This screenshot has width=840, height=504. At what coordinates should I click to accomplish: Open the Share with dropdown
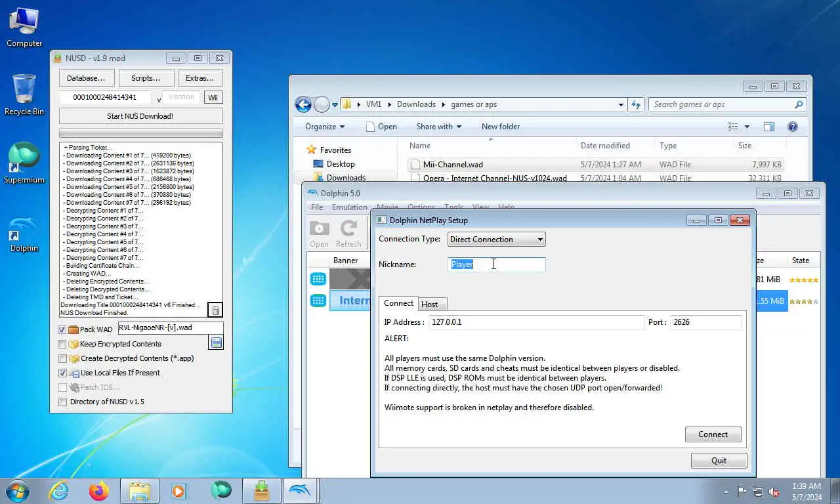438,127
